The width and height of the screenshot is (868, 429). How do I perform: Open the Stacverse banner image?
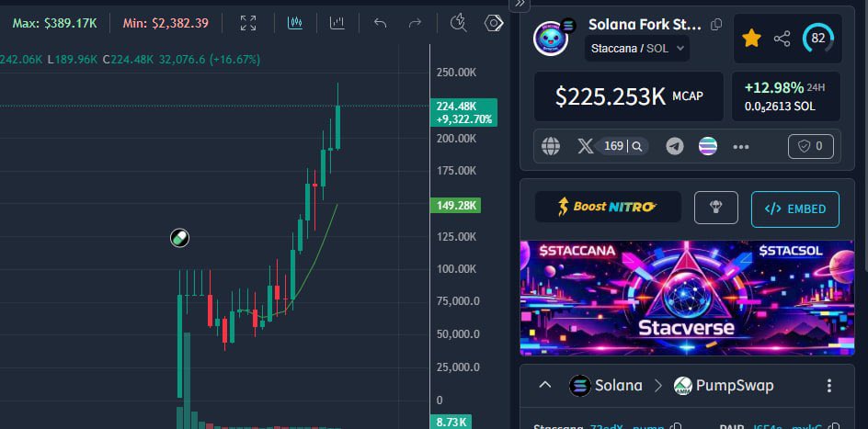click(x=687, y=298)
